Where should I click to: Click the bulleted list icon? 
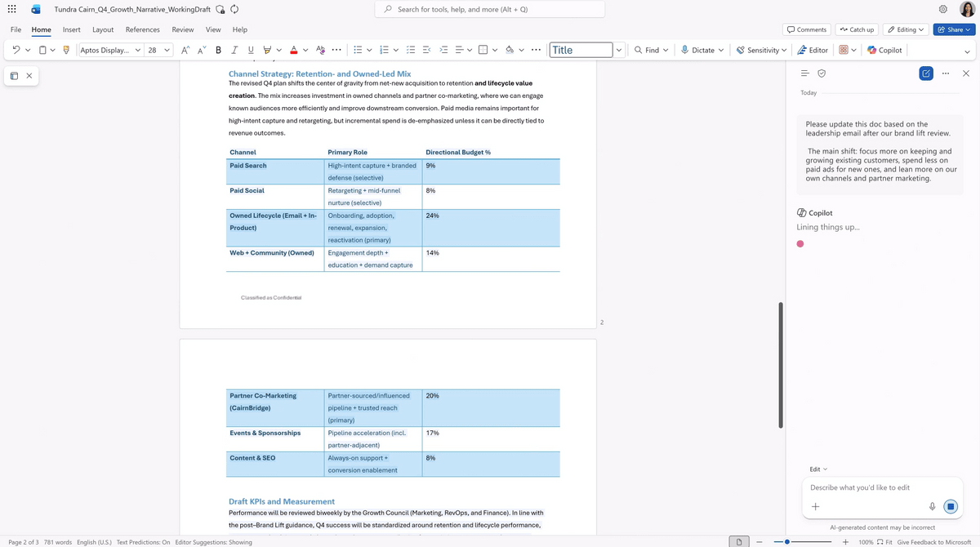[x=357, y=50]
